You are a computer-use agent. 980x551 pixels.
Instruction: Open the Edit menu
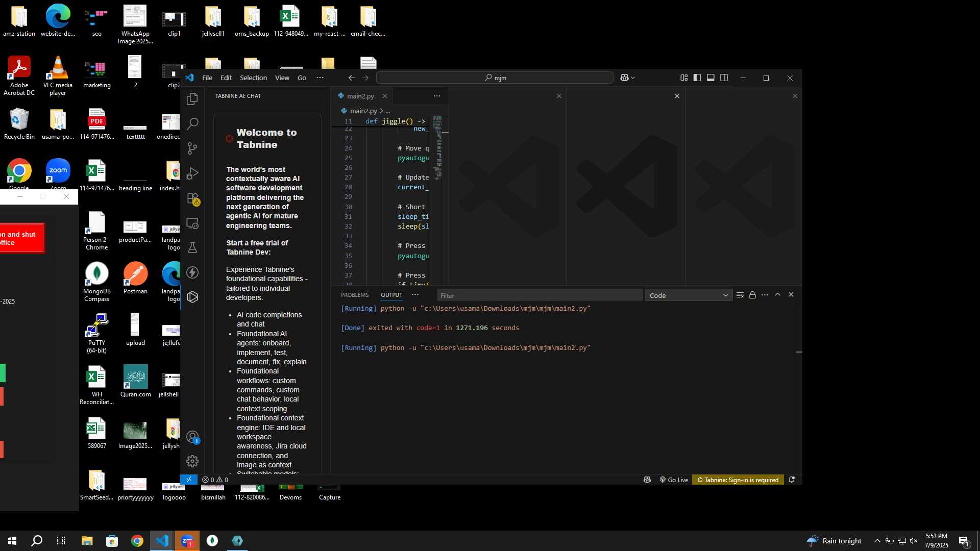[226, 78]
